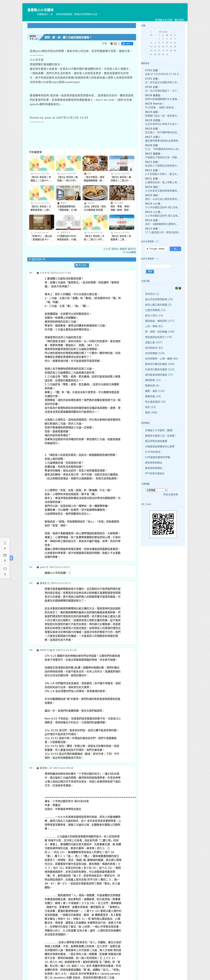210x980 pixels.
Task: Click the bookmark icon in floating sidebar
Action: 5,543
